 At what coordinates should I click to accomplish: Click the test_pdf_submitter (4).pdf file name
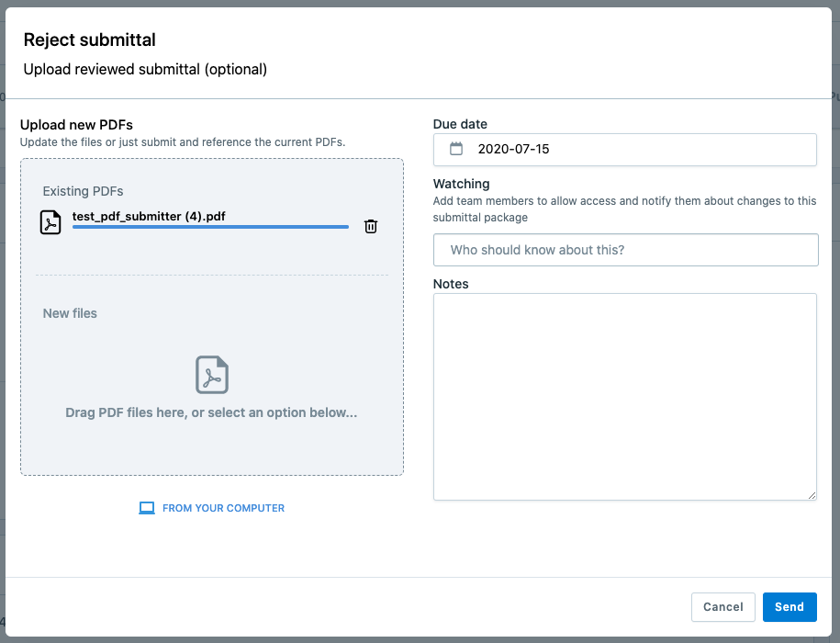[149, 217]
